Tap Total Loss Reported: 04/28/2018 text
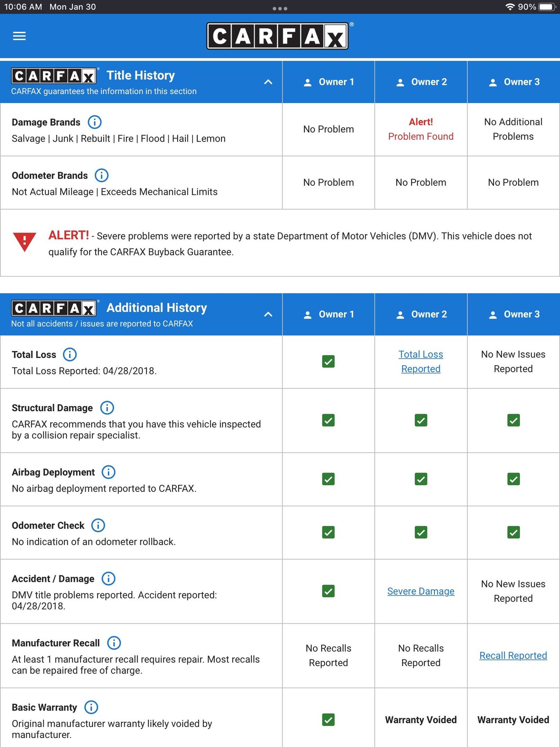This screenshot has height=747, width=560. (84, 371)
